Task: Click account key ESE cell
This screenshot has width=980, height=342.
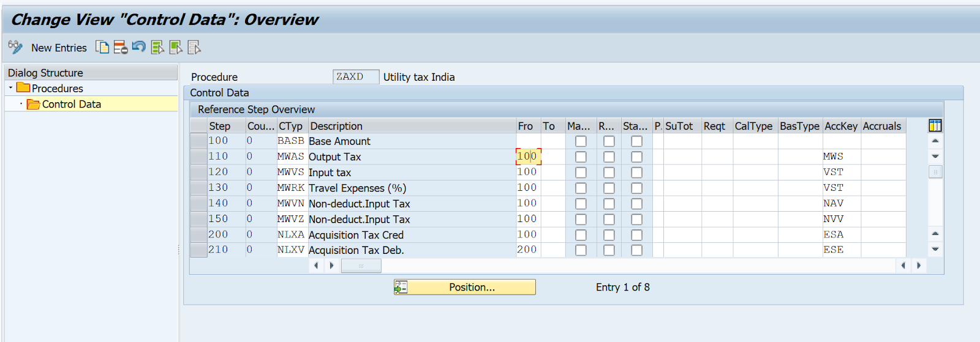Action: pos(841,250)
